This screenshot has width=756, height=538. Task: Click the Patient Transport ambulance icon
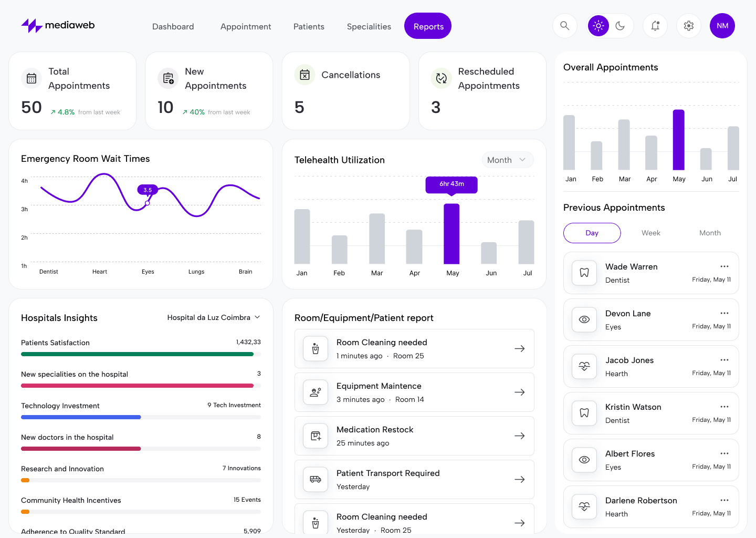click(x=316, y=479)
